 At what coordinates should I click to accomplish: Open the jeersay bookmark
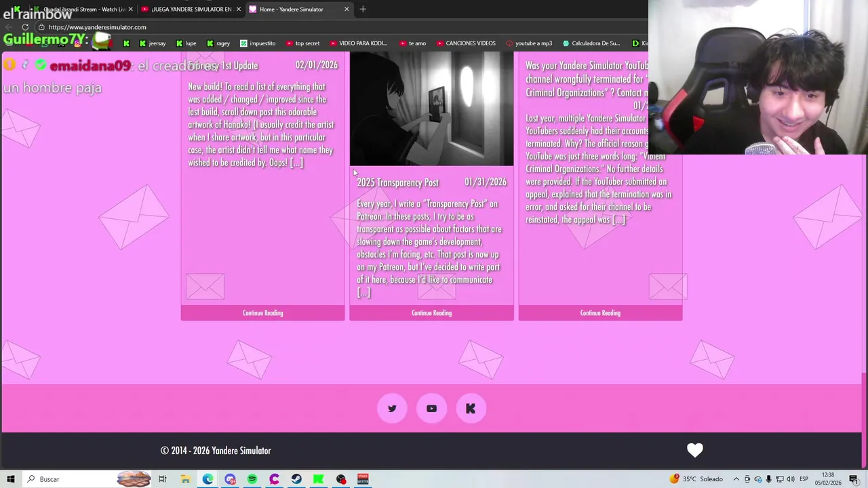pos(153,43)
